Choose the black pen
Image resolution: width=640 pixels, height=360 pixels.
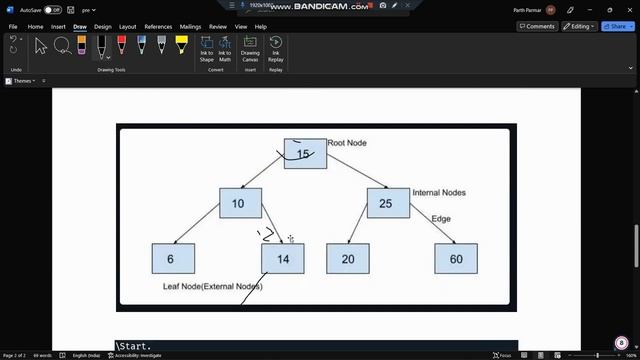tap(101, 46)
